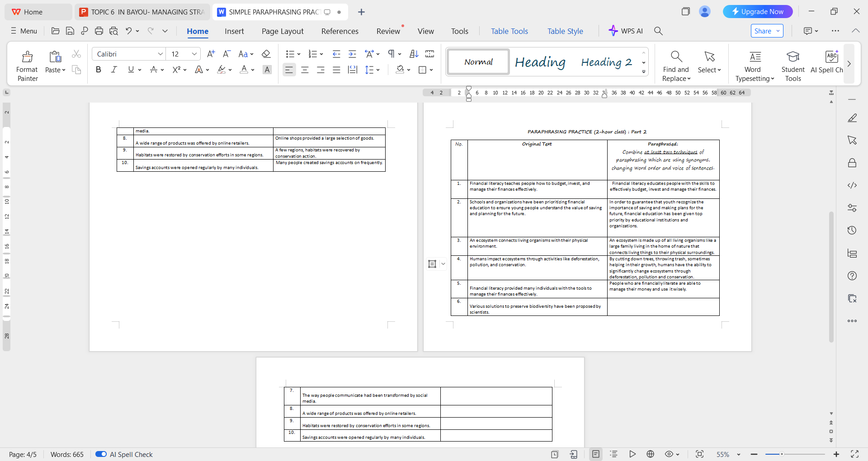The image size is (868, 461).
Task: Click the code brackets icon in sidebar
Action: (x=852, y=185)
